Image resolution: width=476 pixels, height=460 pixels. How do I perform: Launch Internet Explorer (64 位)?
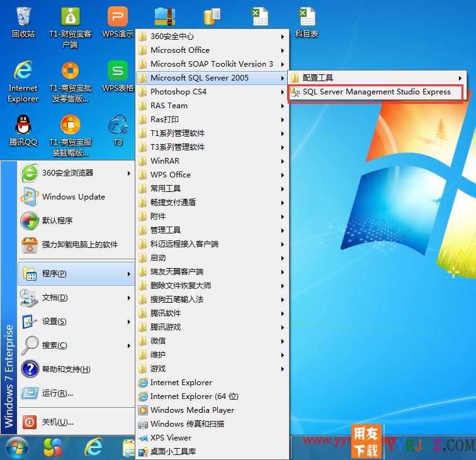tap(212, 396)
